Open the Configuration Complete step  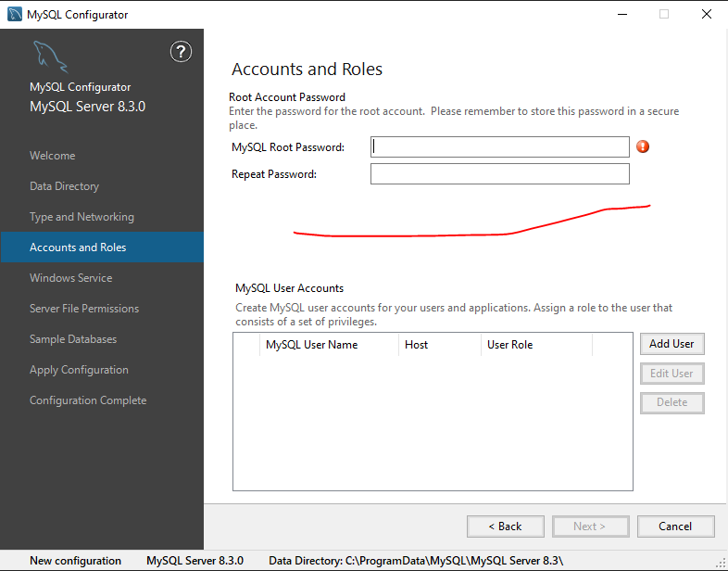pyautogui.click(x=88, y=400)
